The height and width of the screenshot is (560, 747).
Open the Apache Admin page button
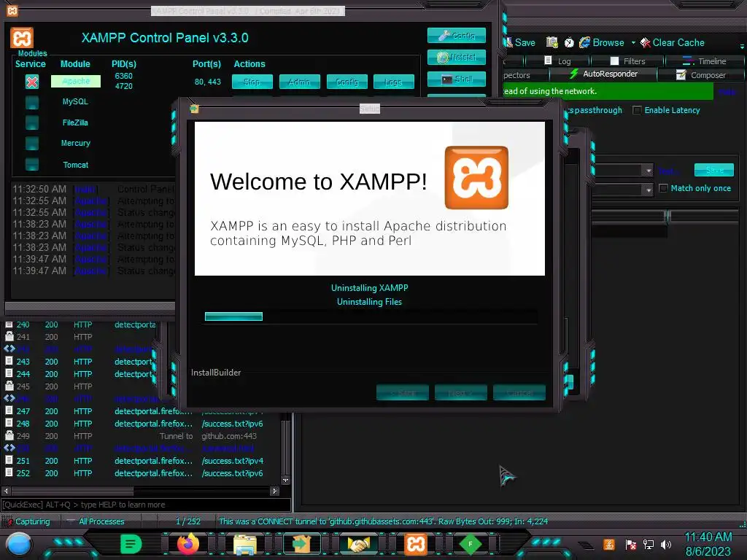pos(299,82)
